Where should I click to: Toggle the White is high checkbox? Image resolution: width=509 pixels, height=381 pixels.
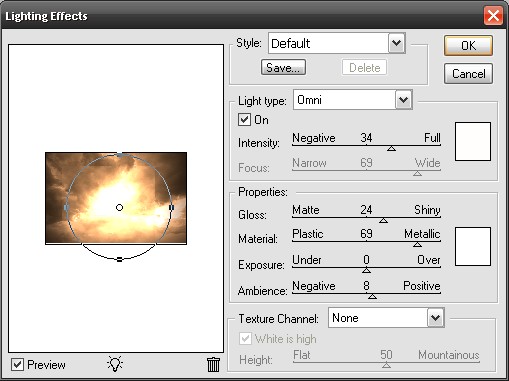click(x=245, y=339)
